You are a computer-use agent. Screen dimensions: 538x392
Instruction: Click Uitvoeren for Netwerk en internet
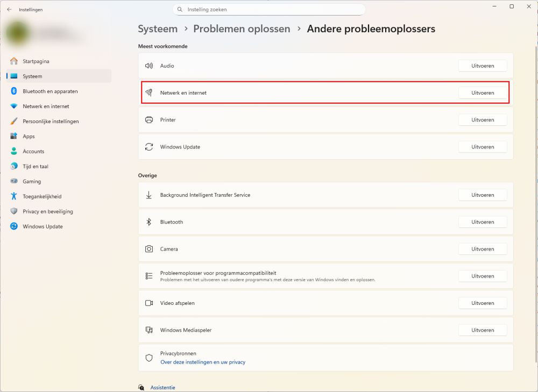(x=482, y=93)
